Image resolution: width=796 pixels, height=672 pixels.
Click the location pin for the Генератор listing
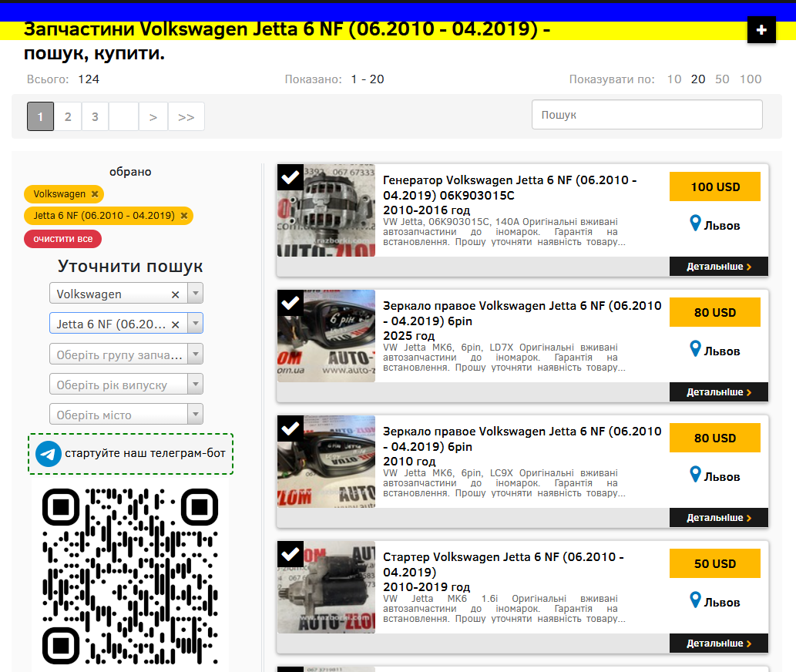pyautogui.click(x=695, y=223)
